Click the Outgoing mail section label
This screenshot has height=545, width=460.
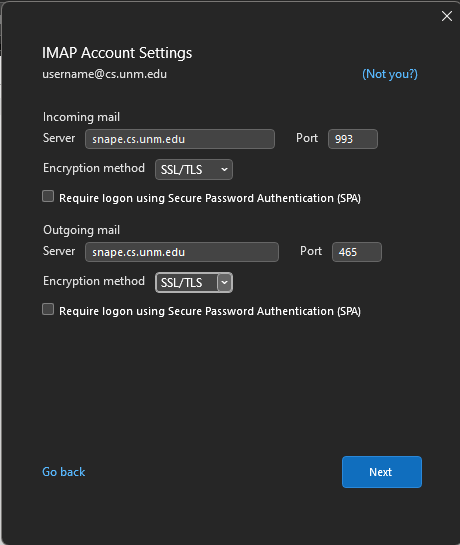[x=81, y=230]
